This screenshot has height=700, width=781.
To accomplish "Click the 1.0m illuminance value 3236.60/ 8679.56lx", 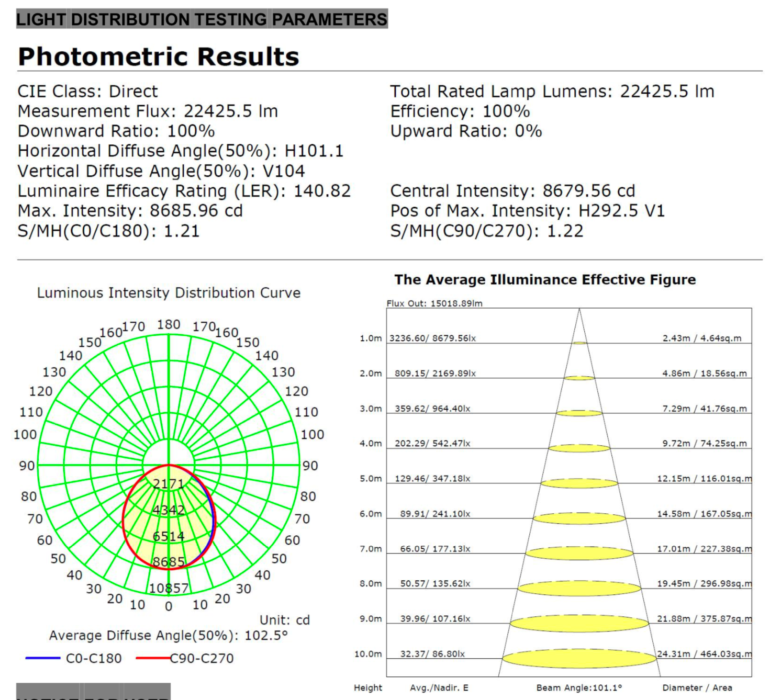I will point(432,338).
